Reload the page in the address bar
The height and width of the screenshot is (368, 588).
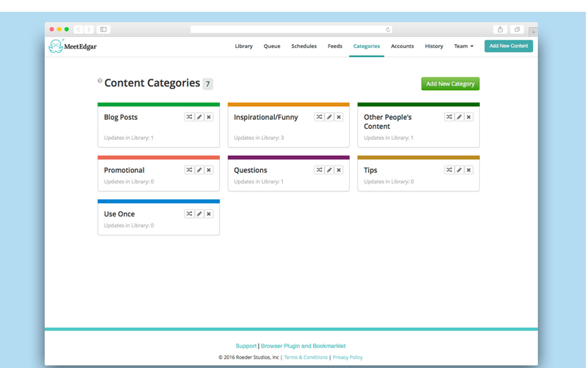click(388, 29)
